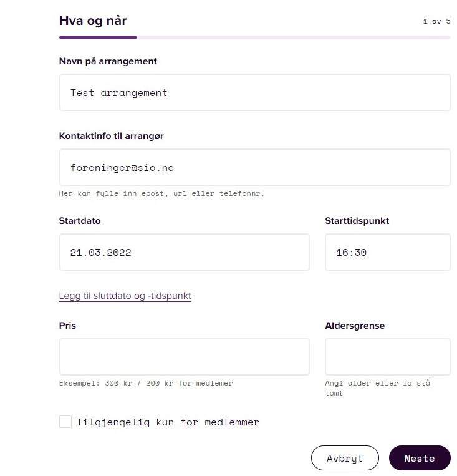Click the Kontaktinfo til arrangør label
Screen dimensions: 457x476
tap(112, 136)
